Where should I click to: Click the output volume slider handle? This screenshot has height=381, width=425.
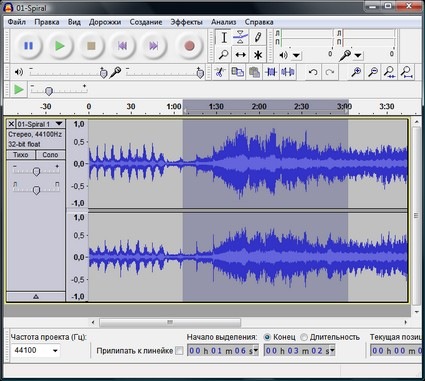(x=103, y=73)
